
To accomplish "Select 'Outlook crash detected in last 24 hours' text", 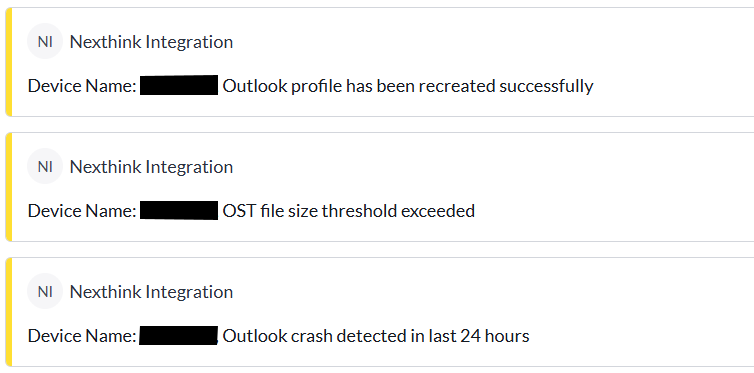I will click(376, 336).
